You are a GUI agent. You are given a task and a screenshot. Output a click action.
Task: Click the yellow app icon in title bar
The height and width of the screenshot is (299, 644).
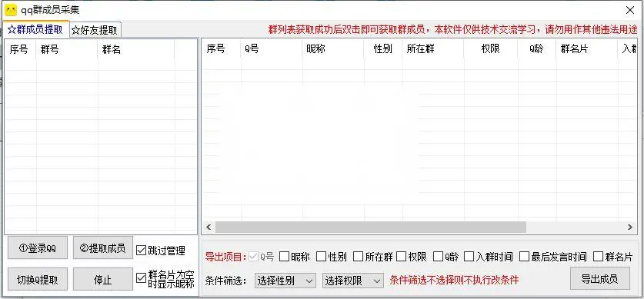coord(11,10)
